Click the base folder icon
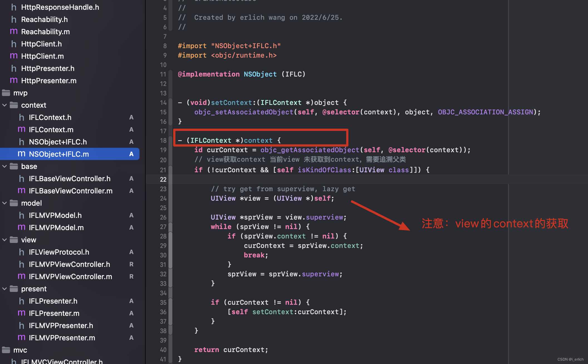588x364 pixels. 14,166
